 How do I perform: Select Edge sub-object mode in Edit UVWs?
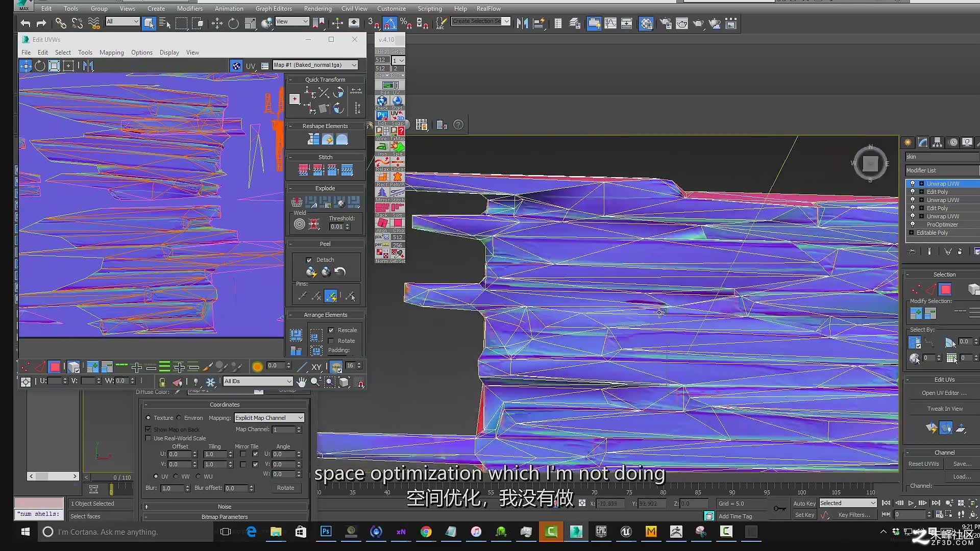click(x=40, y=366)
